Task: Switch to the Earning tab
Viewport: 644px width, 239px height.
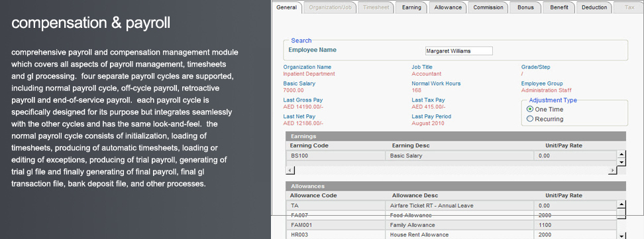Action: (x=411, y=7)
